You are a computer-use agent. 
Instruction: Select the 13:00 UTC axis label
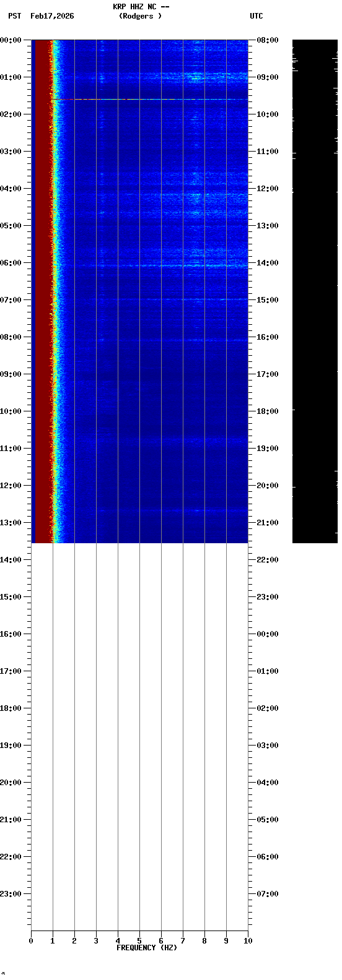[x=268, y=226]
